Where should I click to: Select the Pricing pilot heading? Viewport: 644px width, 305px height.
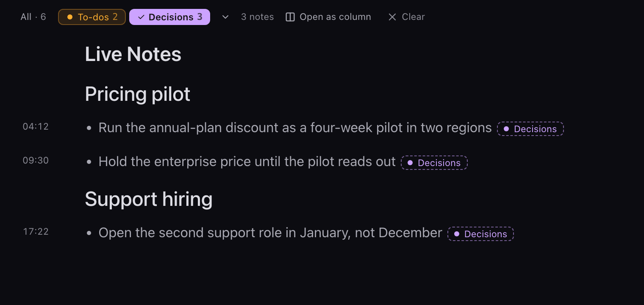pyautogui.click(x=138, y=94)
